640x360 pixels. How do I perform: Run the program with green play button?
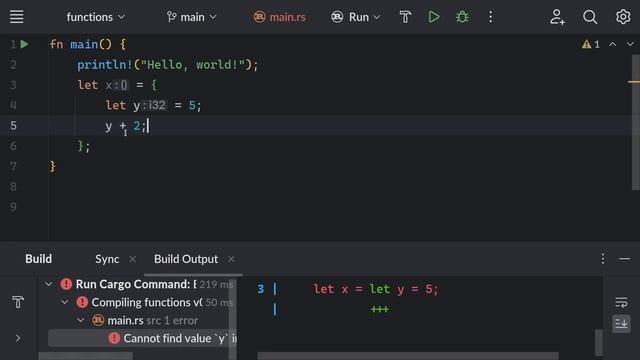434,17
